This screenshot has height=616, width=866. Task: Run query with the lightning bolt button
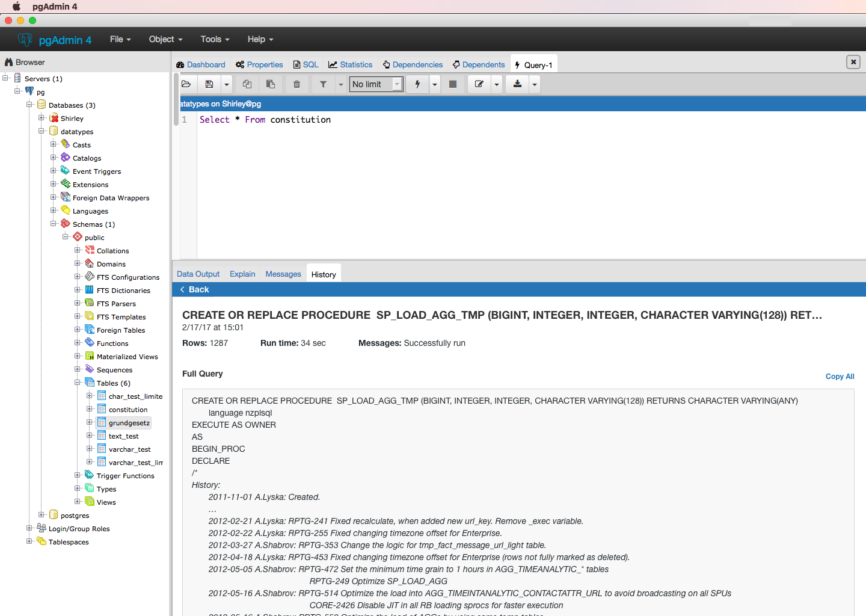pos(417,84)
